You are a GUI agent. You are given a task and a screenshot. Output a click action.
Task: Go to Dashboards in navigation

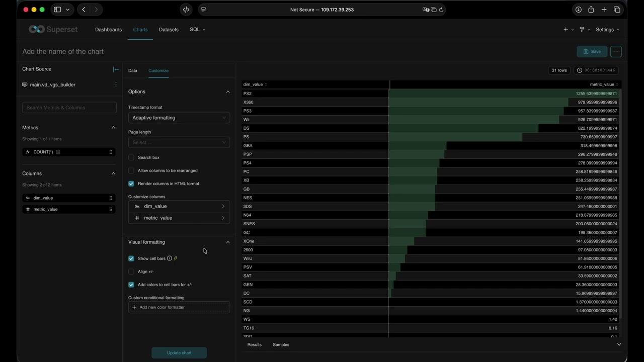tap(109, 30)
